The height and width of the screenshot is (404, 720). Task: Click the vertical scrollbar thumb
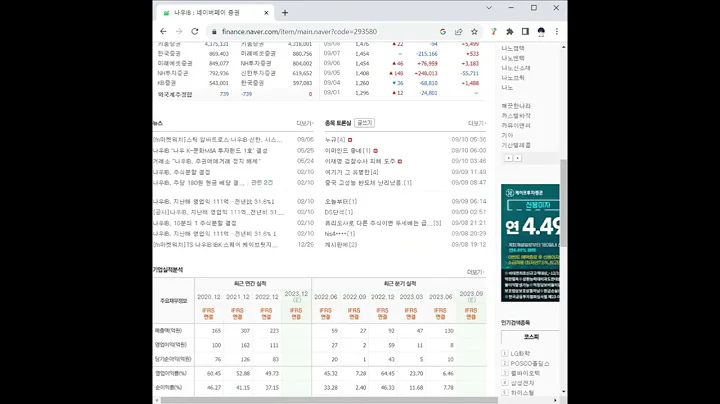563,203
